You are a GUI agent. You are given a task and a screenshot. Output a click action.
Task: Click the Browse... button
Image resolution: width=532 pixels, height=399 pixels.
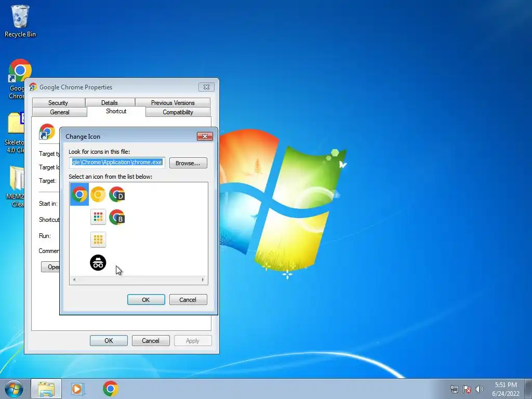(188, 163)
